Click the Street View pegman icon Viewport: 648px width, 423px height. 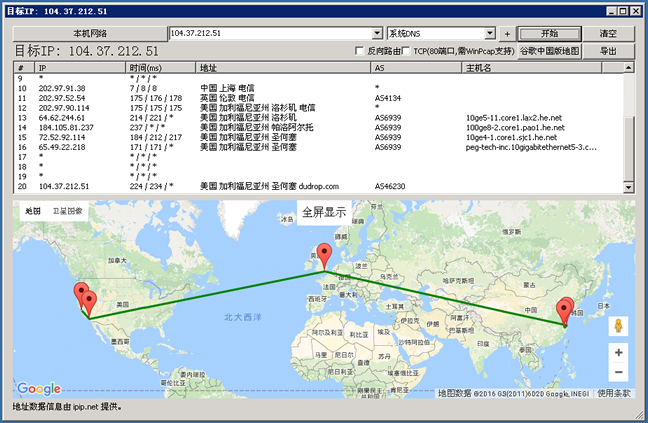tap(619, 326)
